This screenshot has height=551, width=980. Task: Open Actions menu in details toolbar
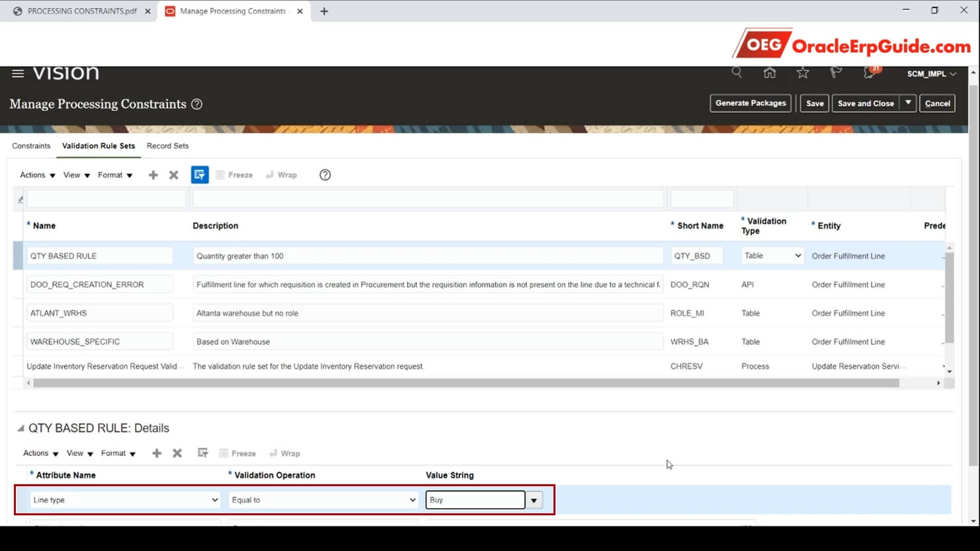pos(41,453)
